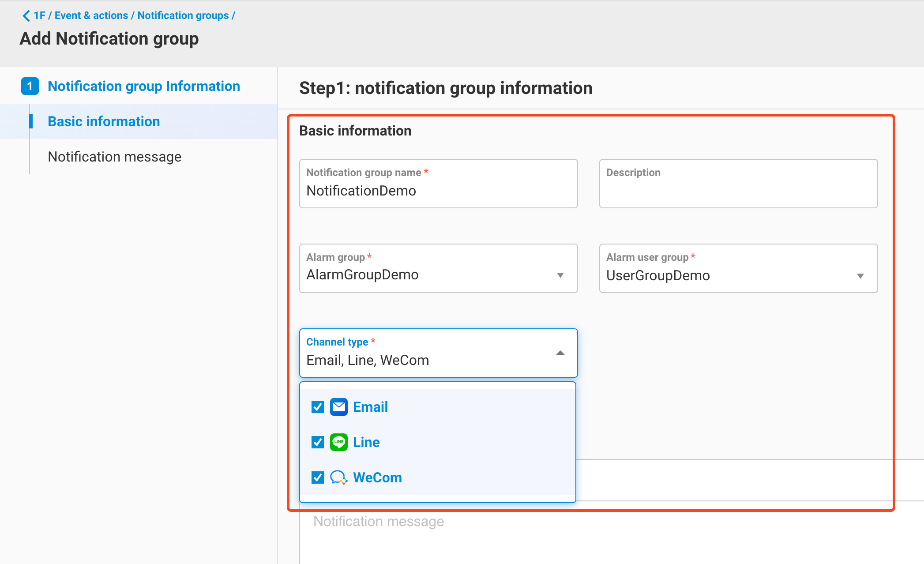
Task: Open Notification groups breadcrumb link
Action: coord(183,15)
